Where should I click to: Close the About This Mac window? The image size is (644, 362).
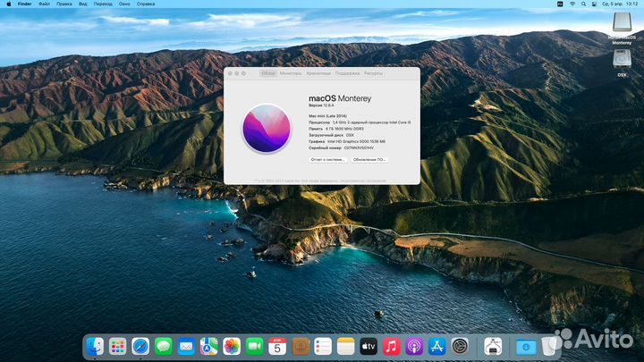230,73
